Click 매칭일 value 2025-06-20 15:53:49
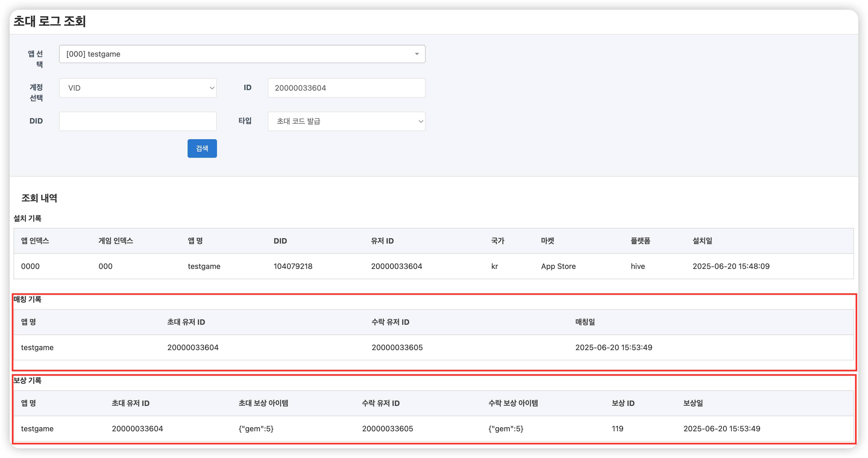This screenshot has height=458, width=868. pos(613,347)
